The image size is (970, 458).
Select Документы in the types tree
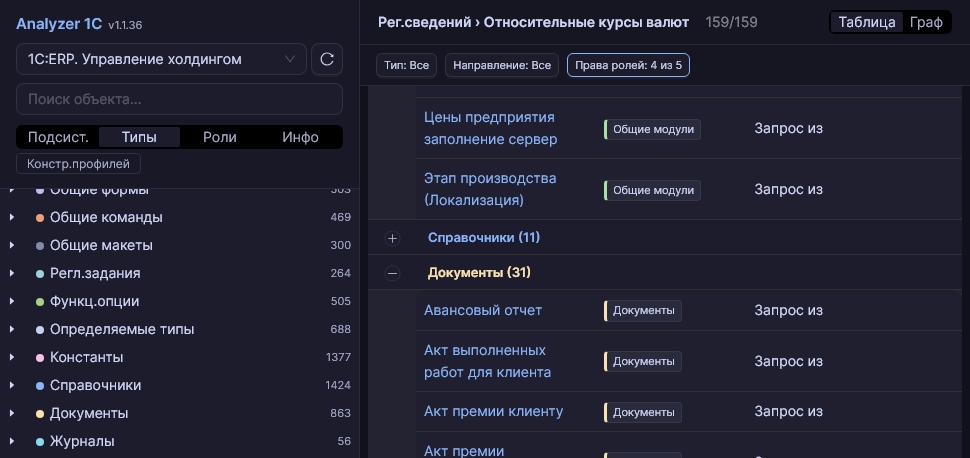(x=89, y=413)
